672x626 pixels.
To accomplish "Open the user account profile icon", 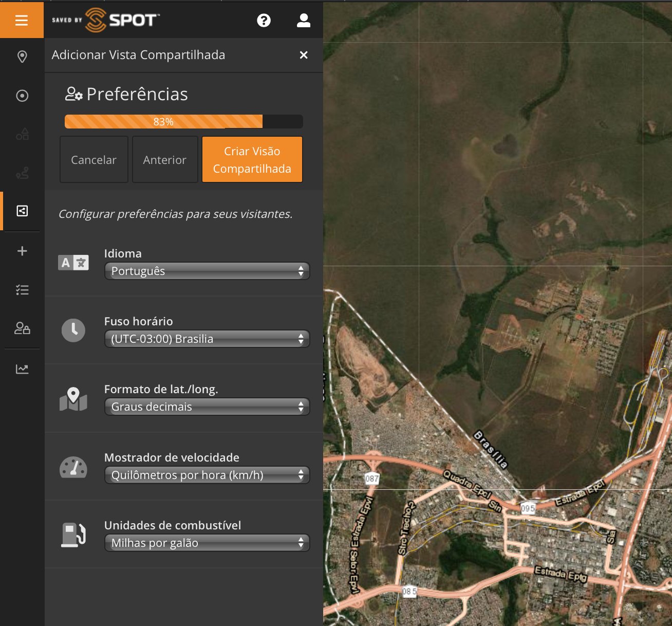I will coord(304,20).
